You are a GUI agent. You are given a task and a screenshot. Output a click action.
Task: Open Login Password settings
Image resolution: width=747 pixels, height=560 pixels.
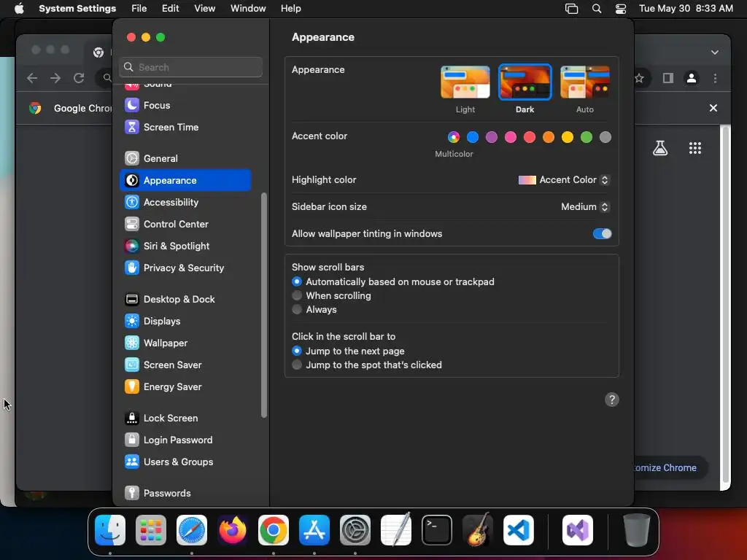(x=185, y=440)
